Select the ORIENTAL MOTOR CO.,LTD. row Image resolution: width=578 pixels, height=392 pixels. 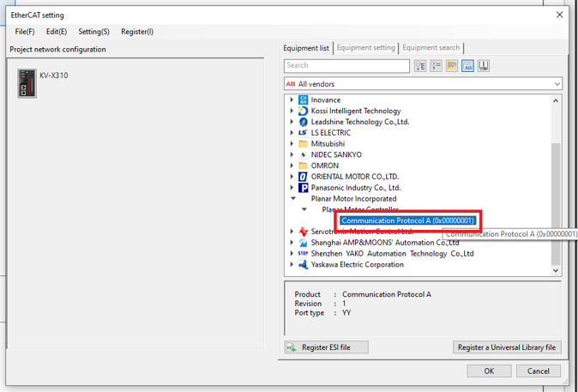[355, 177]
